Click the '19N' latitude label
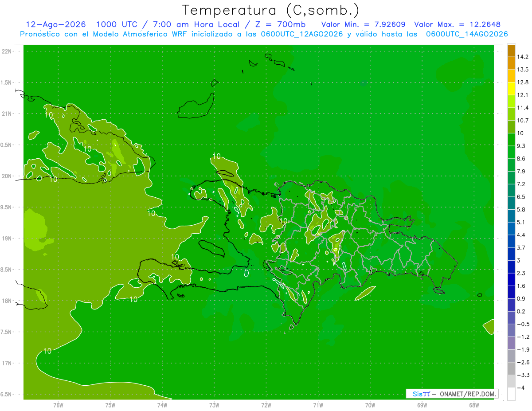The height and width of the screenshot is (411, 532). coord(7,239)
